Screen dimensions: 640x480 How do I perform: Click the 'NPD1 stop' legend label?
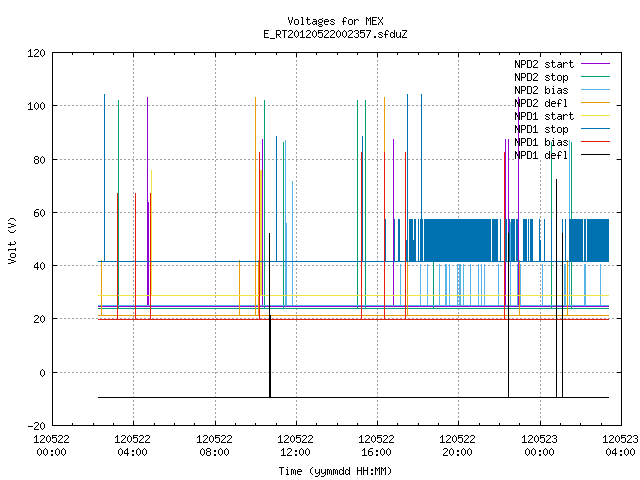541,129
